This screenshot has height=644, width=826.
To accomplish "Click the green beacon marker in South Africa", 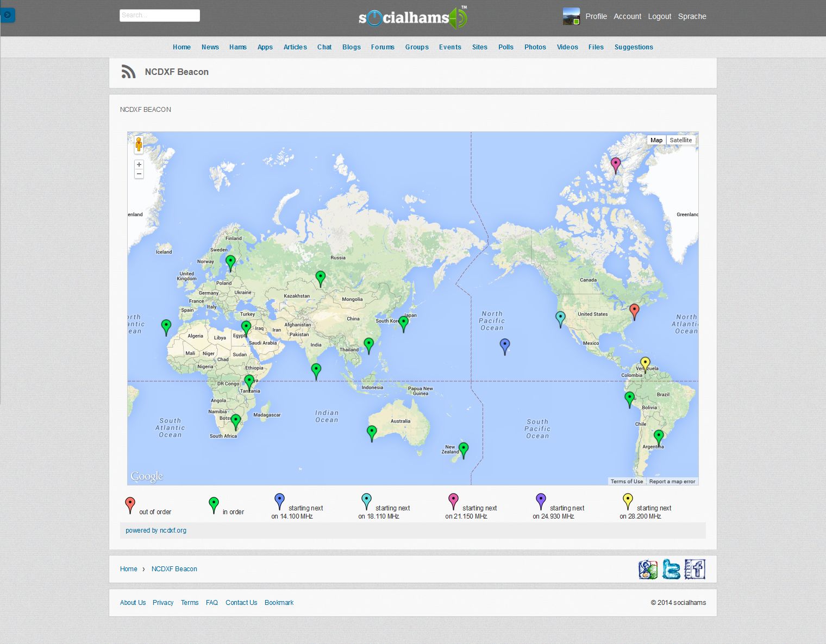I will tap(236, 422).
